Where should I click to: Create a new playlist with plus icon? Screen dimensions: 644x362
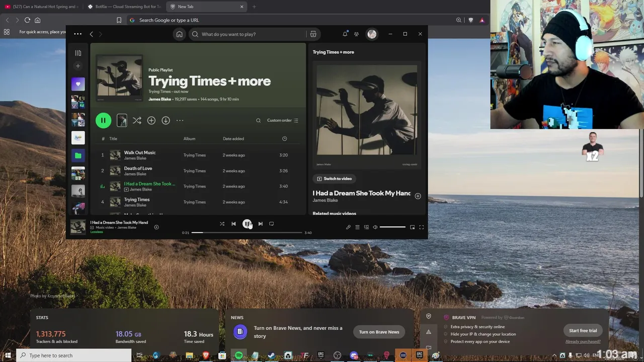point(78,66)
